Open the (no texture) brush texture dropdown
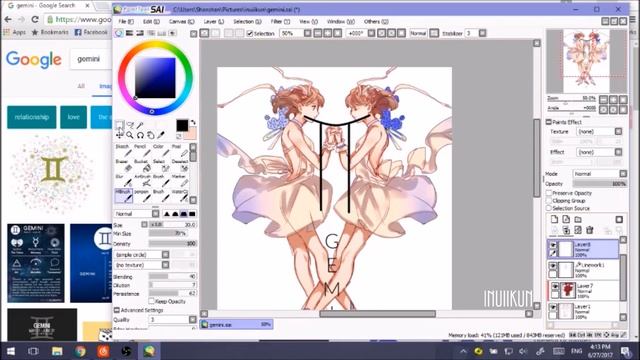Viewport: 640px width, 360px height. point(142,265)
